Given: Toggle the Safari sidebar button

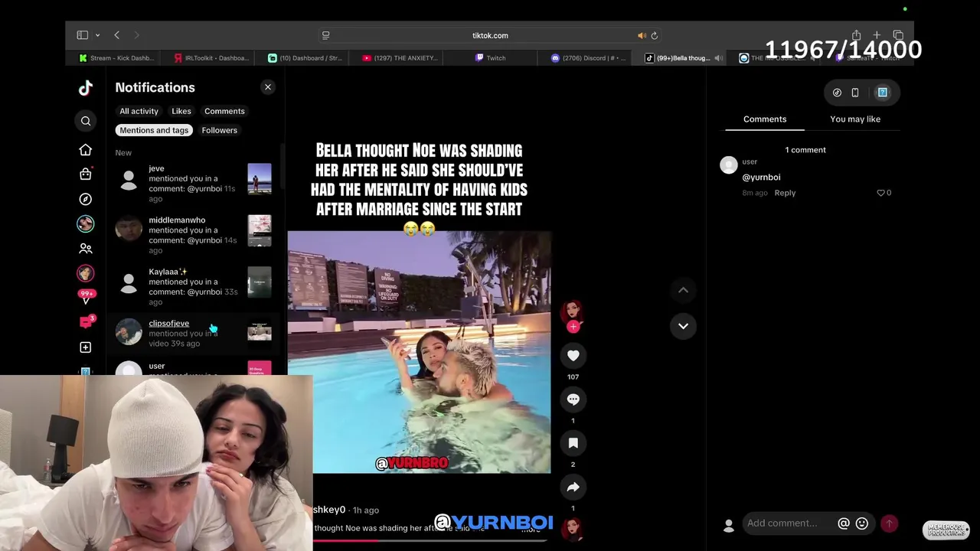Looking at the screenshot, I should tap(83, 35).
